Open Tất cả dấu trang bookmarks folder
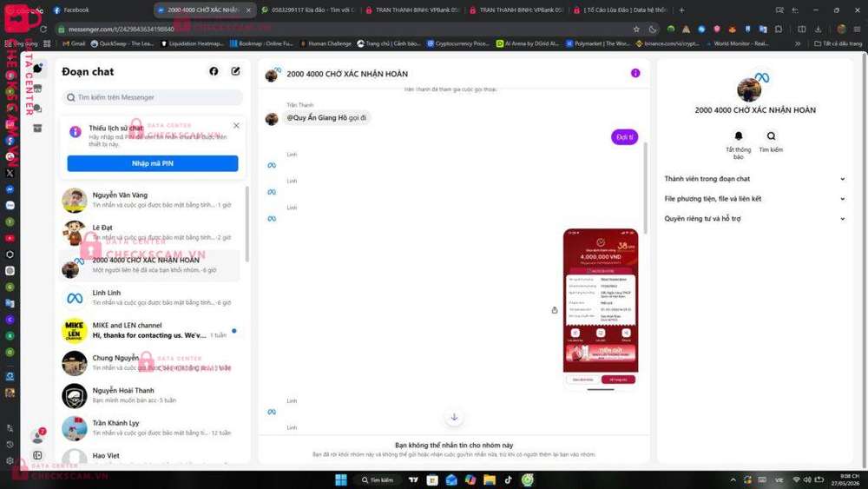Screen dimensions: 868x489 (x=838, y=43)
